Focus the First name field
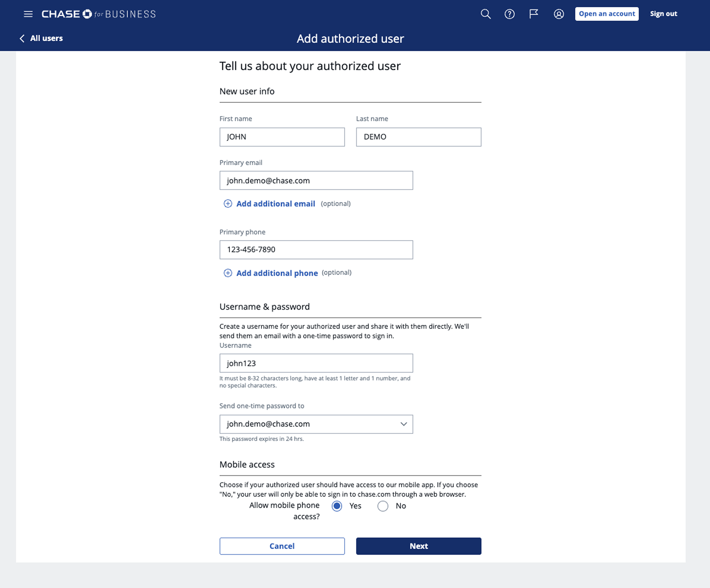This screenshot has height=588, width=710. point(282,137)
